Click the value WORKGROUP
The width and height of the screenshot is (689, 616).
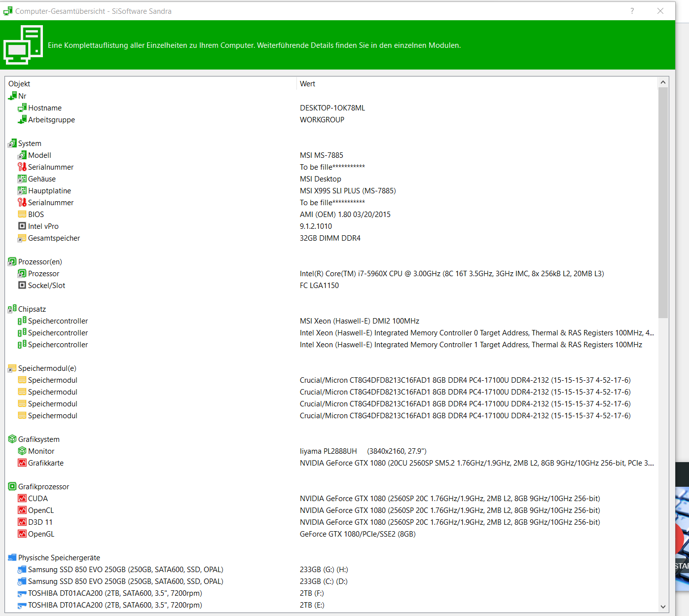click(322, 119)
